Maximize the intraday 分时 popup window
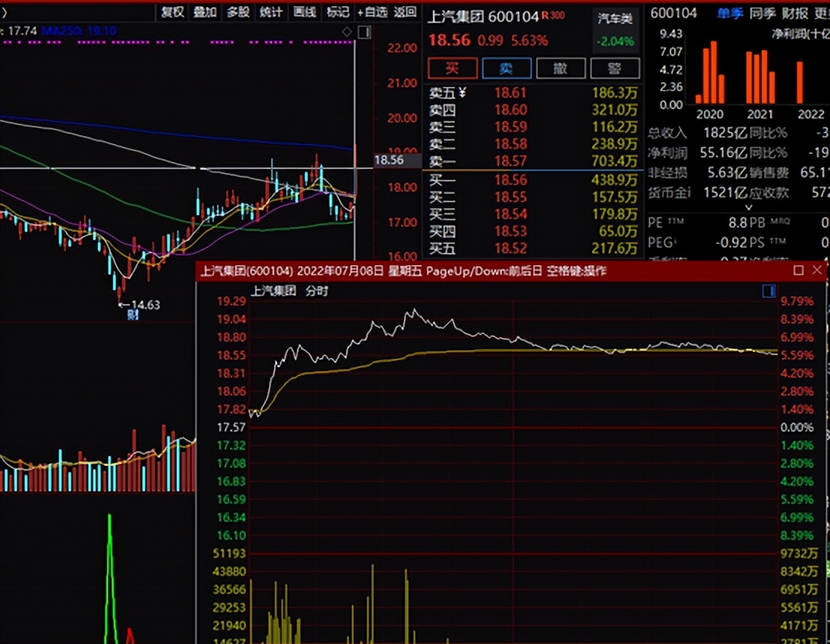 coord(799,270)
